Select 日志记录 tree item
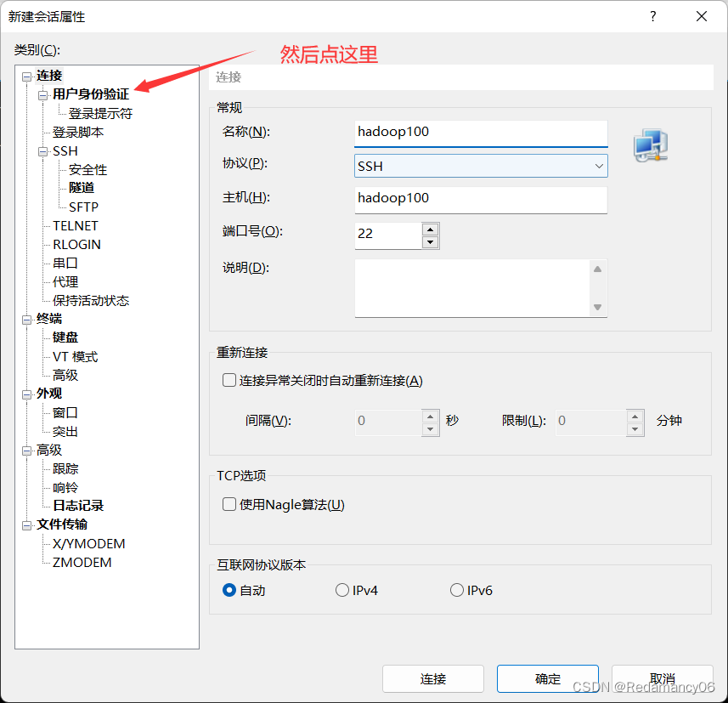 (x=78, y=506)
